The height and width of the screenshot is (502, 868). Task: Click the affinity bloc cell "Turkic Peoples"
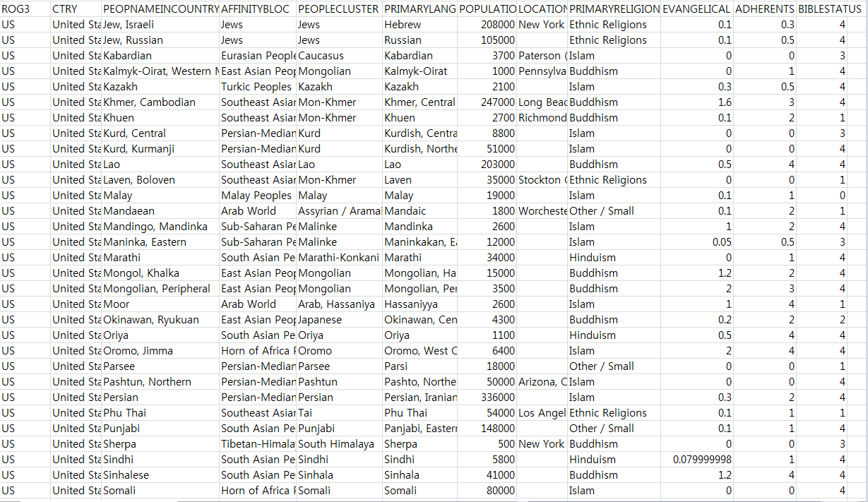[x=258, y=87]
